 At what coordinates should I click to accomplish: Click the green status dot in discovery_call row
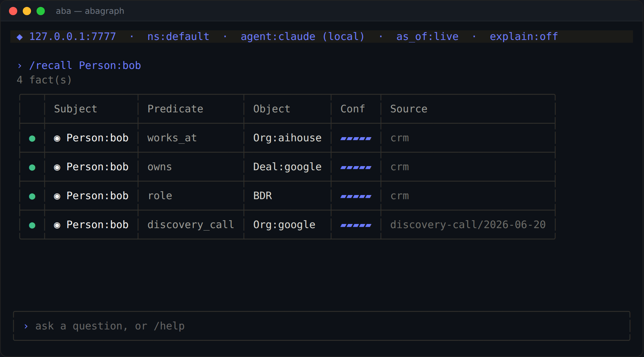(32, 225)
